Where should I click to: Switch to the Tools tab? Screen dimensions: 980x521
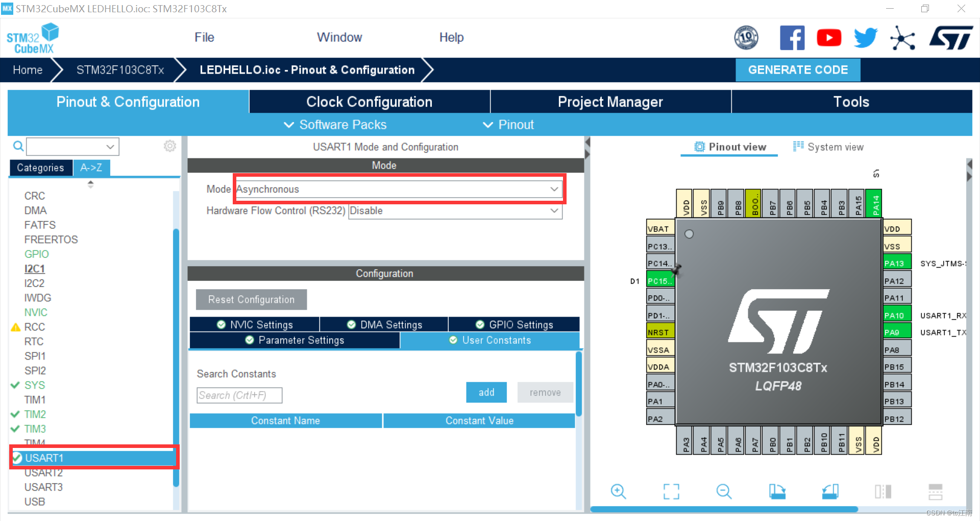[x=851, y=102]
